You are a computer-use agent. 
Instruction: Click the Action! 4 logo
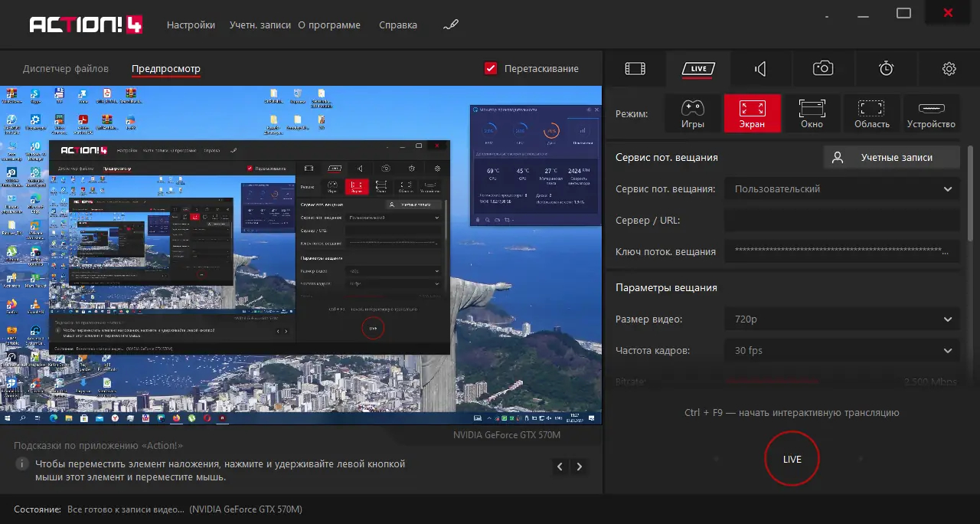(84, 25)
